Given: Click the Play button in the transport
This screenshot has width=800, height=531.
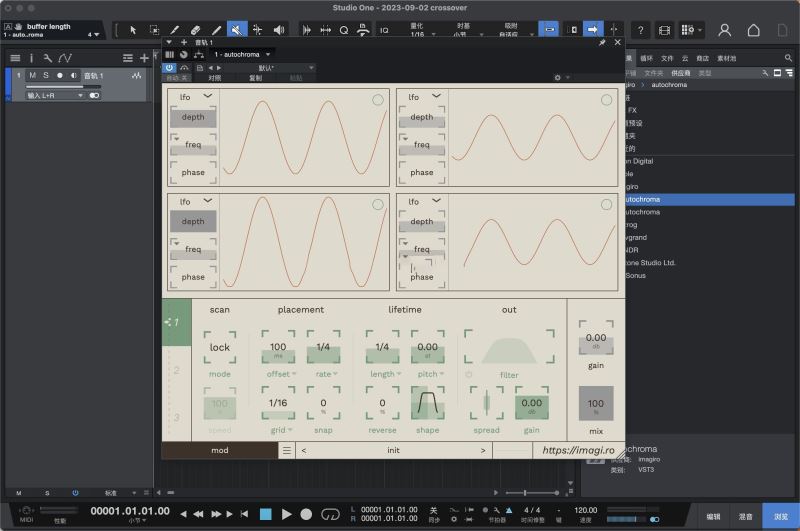Looking at the screenshot, I should (287, 514).
